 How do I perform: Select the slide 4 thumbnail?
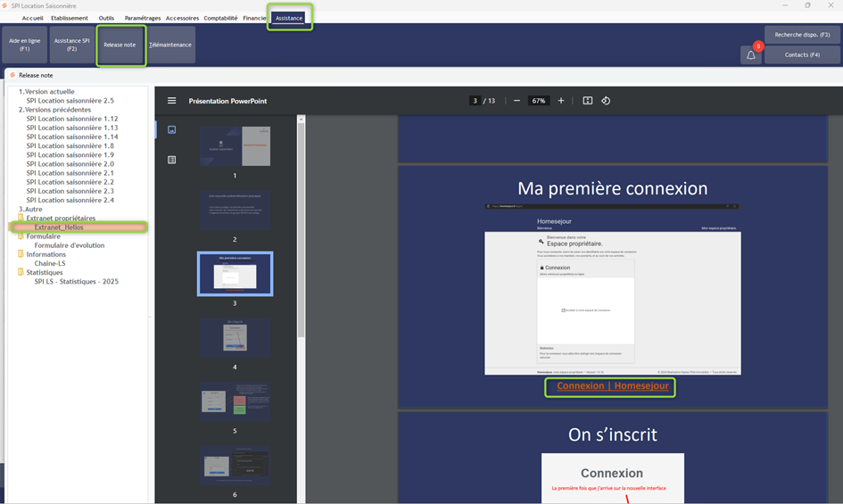pos(235,338)
